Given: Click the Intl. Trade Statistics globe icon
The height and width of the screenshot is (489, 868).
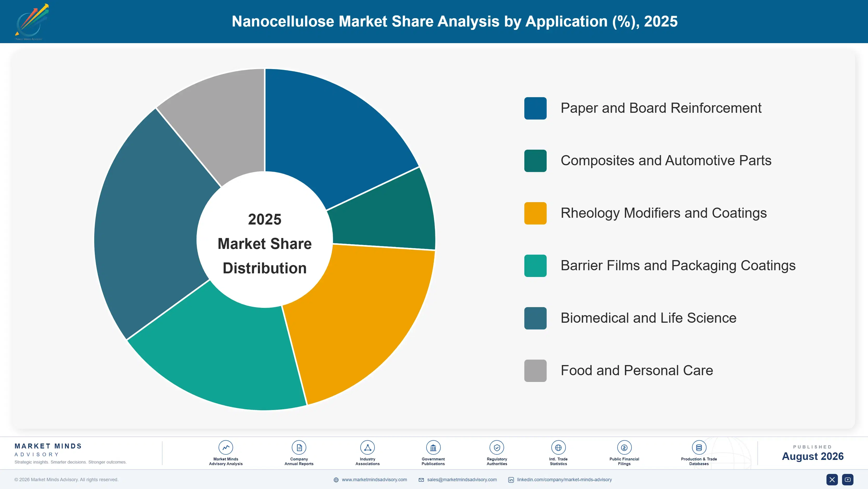Looking at the screenshot, I should [558, 447].
